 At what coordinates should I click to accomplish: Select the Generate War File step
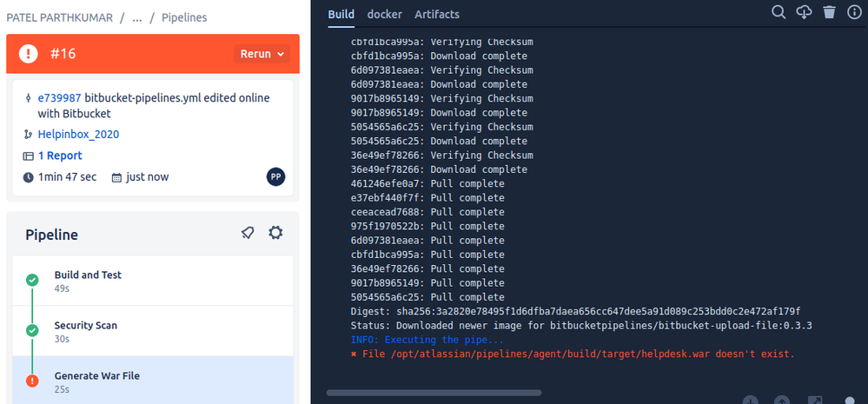pos(153,381)
